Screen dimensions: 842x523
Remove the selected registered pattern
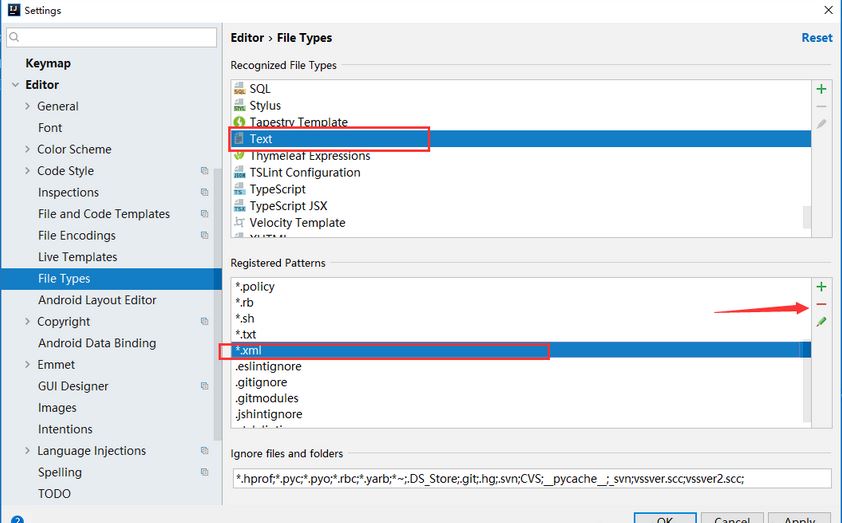[821, 304]
